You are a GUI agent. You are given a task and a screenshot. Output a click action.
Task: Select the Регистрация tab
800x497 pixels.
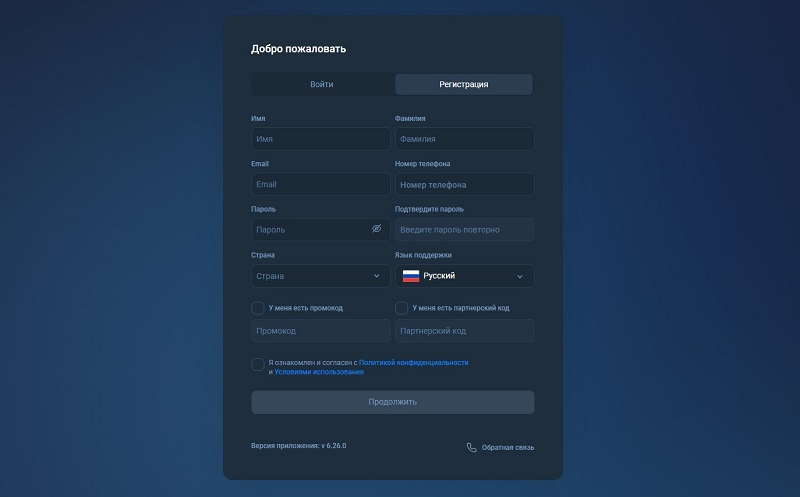coord(464,84)
